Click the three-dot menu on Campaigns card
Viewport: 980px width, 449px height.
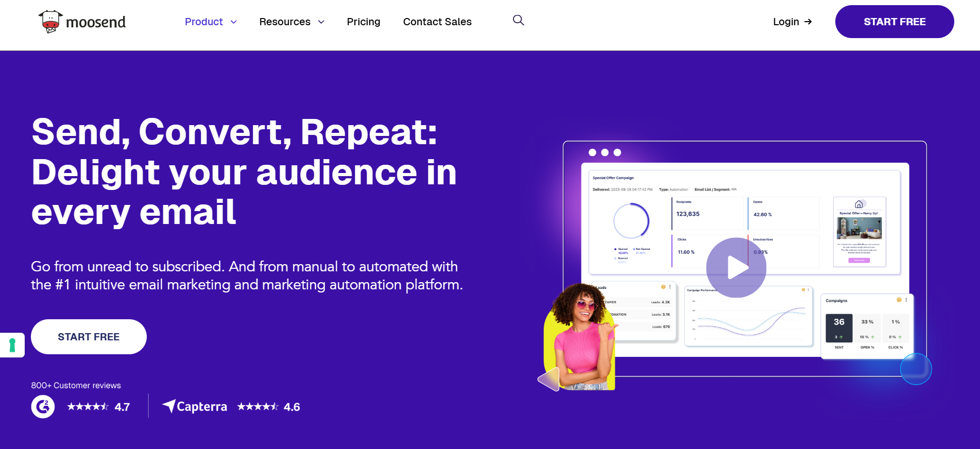(x=906, y=300)
